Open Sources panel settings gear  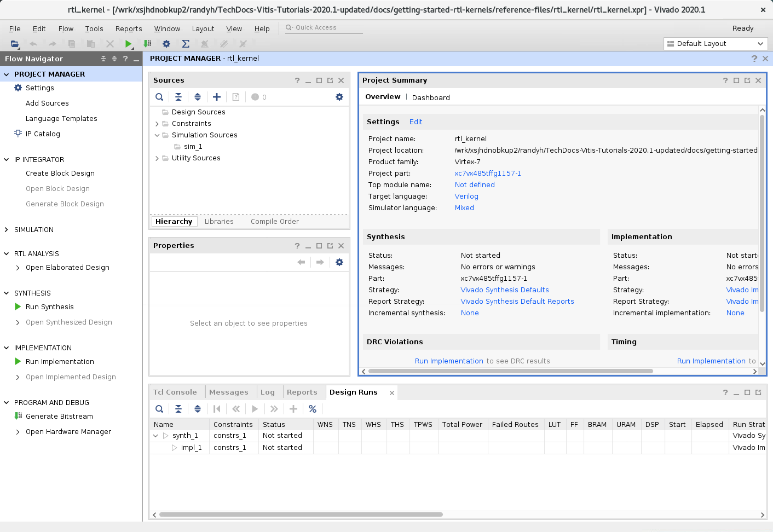339,97
